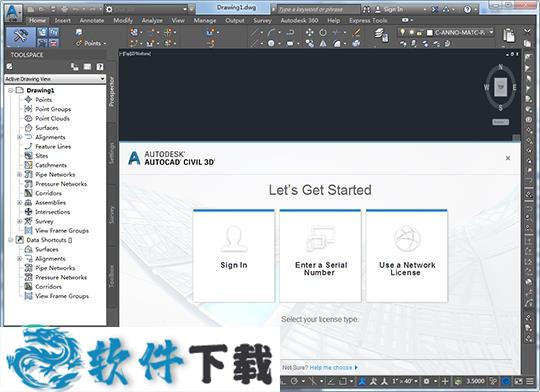
Task: Select Corridors under Drawing1
Action: pos(48,193)
